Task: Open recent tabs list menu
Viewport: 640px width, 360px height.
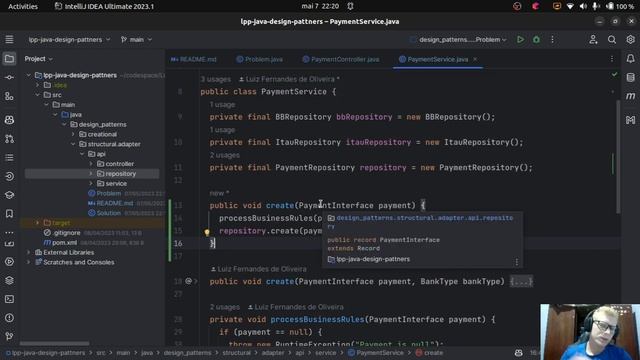Action: tap(612, 59)
